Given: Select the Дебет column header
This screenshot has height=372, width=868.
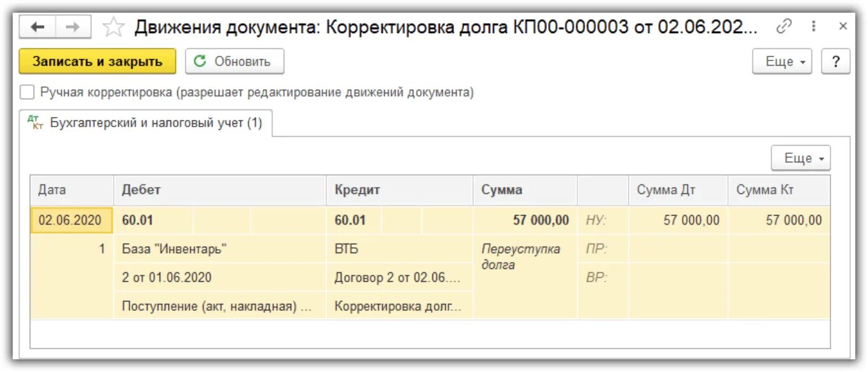Looking at the screenshot, I should tap(220, 190).
